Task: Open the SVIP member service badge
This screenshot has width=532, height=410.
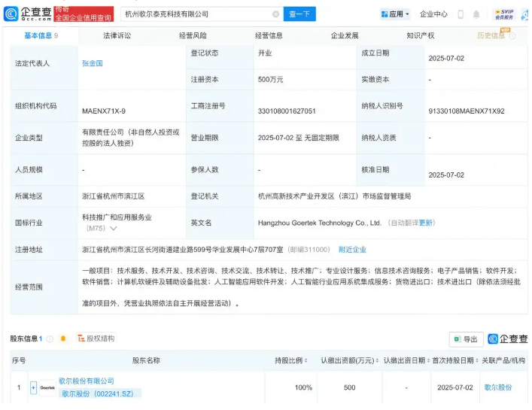Action: (504, 14)
